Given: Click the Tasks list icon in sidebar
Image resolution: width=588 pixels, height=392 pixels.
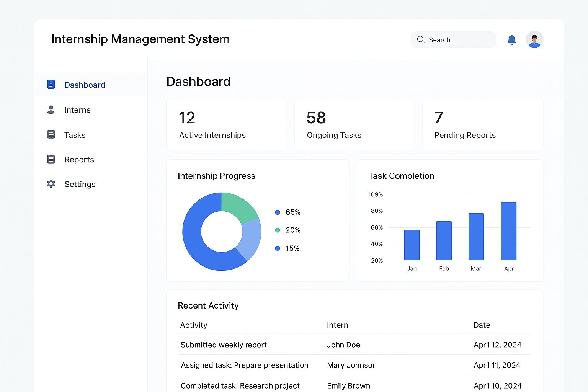Looking at the screenshot, I should click(51, 134).
